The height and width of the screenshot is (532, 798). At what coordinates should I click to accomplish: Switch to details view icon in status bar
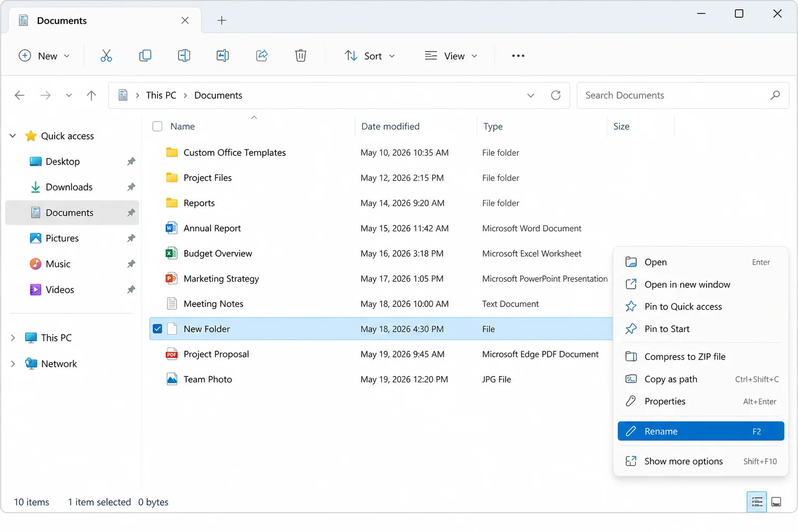(757, 502)
